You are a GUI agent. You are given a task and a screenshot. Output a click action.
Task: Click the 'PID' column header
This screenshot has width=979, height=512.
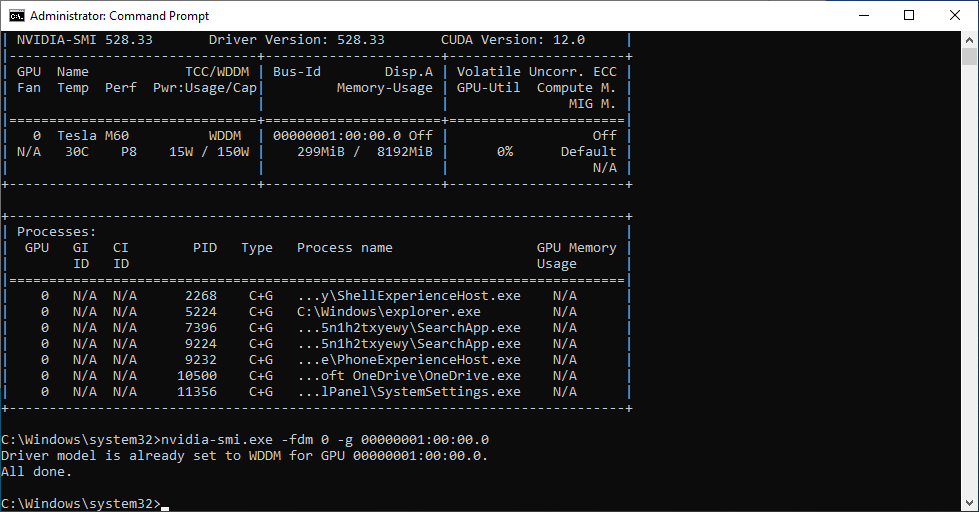(x=205, y=248)
